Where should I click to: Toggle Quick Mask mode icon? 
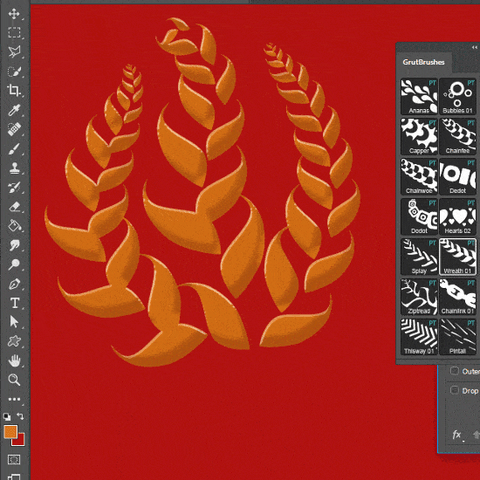[14, 460]
